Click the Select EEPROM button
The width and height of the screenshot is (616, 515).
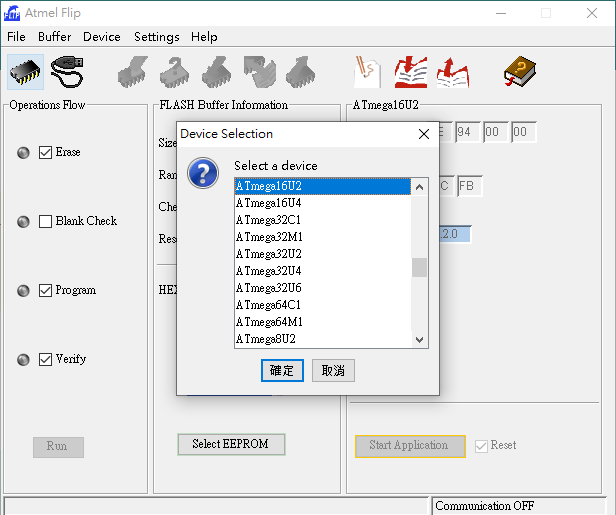tap(231, 444)
